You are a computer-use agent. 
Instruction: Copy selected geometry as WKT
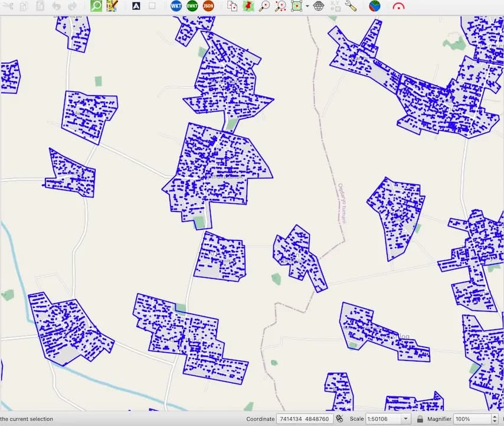[x=175, y=5]
